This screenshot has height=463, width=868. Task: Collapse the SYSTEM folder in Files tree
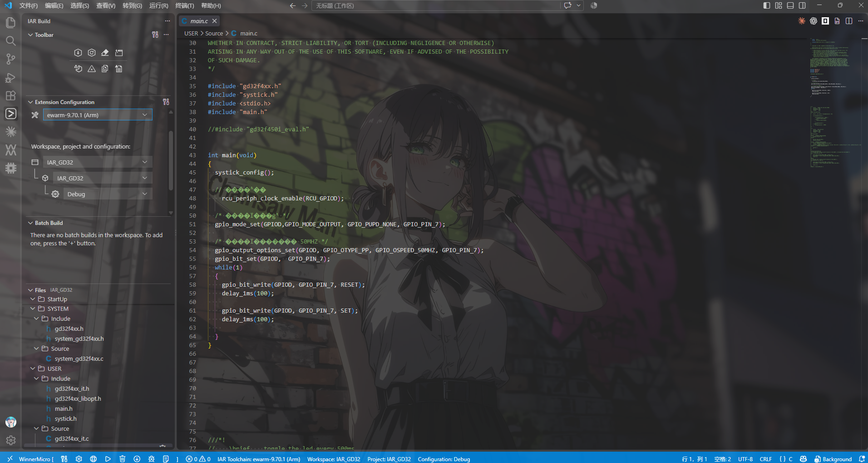pyautogui.click(x=33, y=309)
